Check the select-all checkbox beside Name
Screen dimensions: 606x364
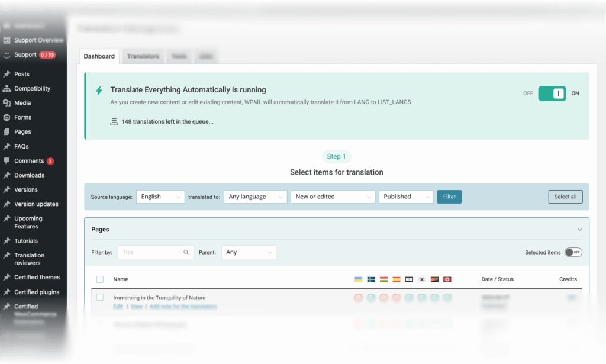pos(99,279)
